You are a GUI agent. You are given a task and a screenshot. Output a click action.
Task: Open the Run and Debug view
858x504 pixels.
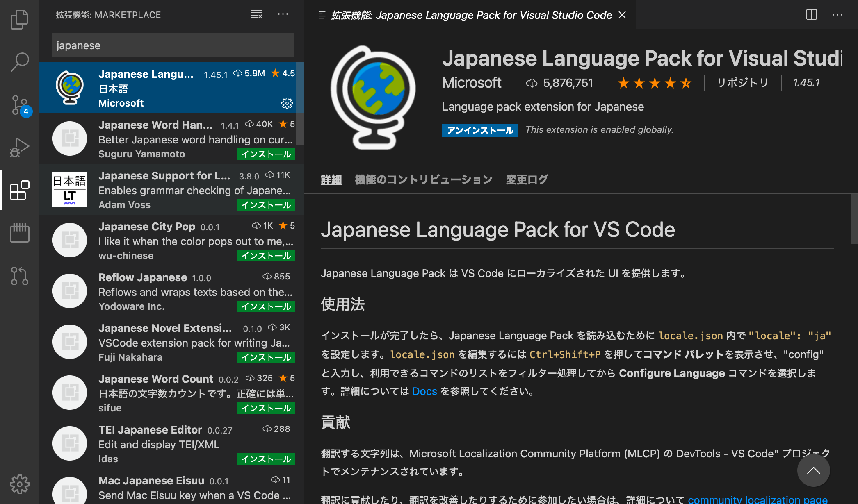click(19, 148)
